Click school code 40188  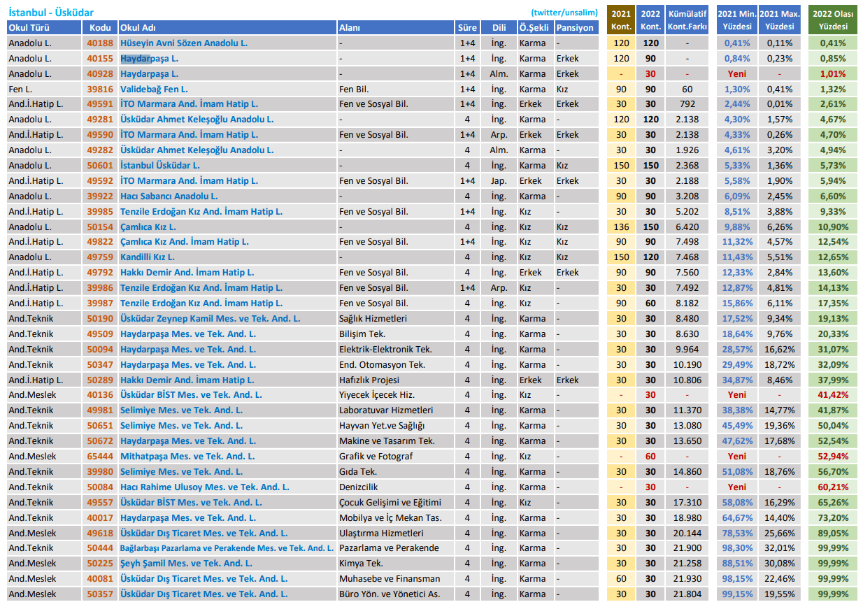pos(100,43)
